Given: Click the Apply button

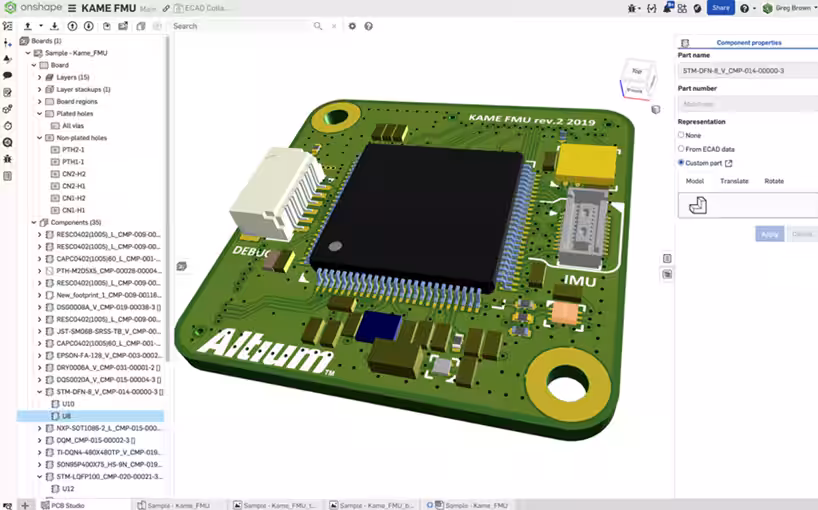Looking at the screenshot, I should click(x=769, y=234).
